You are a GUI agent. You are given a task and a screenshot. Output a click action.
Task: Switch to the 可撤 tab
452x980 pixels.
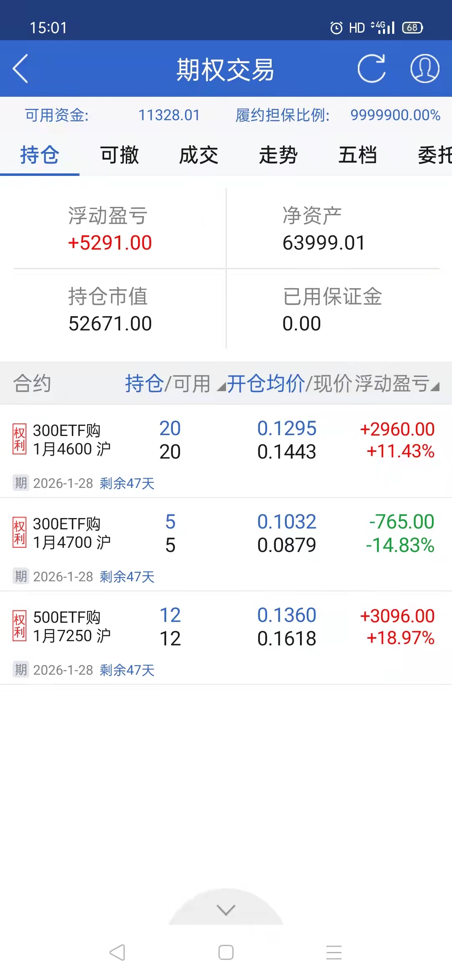tap(119, 155)
